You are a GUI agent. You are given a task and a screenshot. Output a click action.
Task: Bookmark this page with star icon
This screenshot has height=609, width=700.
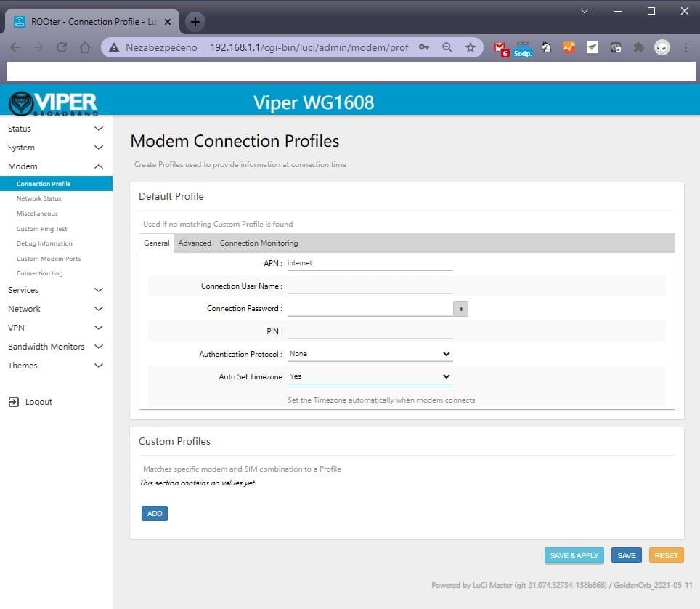(471, 47)
